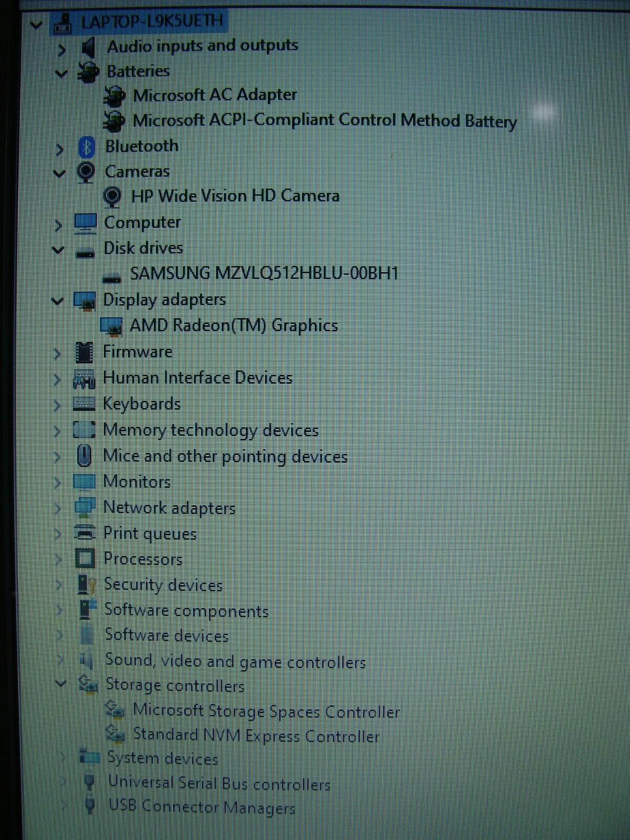Screen dimensions: 630x840
Task: Click the Security devices icon
Action: (87, 584)
